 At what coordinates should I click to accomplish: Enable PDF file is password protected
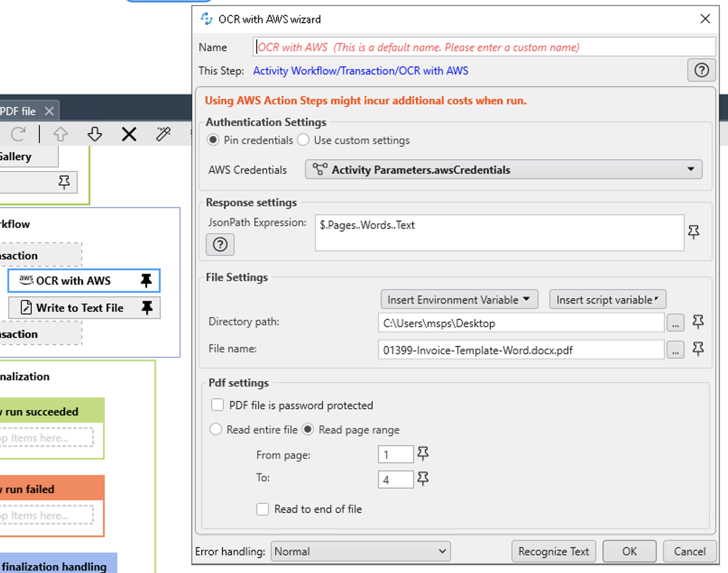(217, 405)
